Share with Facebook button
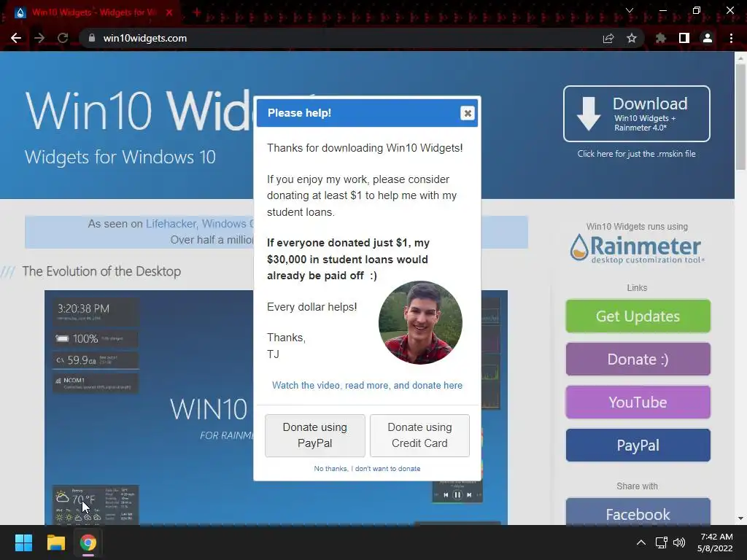Screen dimensions: 747x560 coord(638,513)
